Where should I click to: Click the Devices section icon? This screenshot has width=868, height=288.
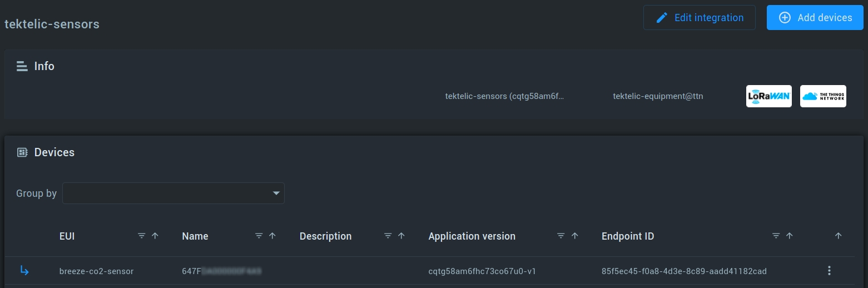(x=22, y=152)
